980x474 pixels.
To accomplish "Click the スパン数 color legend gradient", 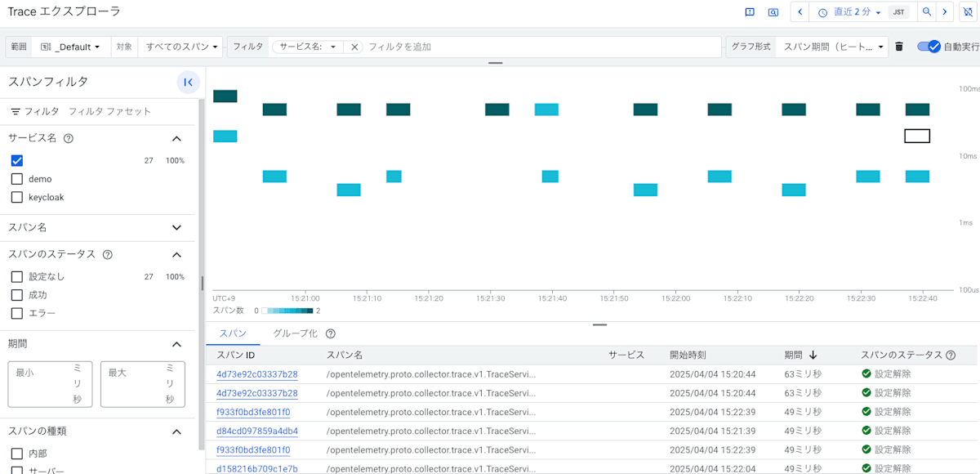I will point(287,311).
